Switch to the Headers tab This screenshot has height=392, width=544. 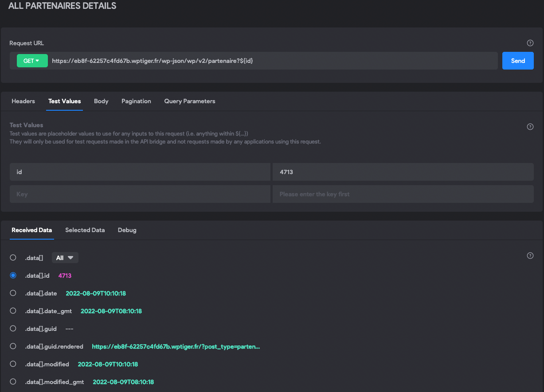tap(23, 101)
